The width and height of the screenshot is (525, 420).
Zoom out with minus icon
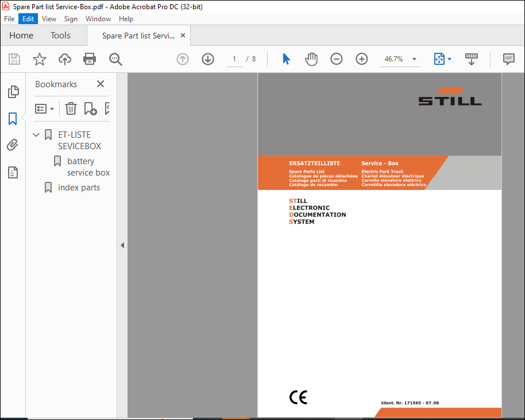pyautogui.click(x=337, y=59)
